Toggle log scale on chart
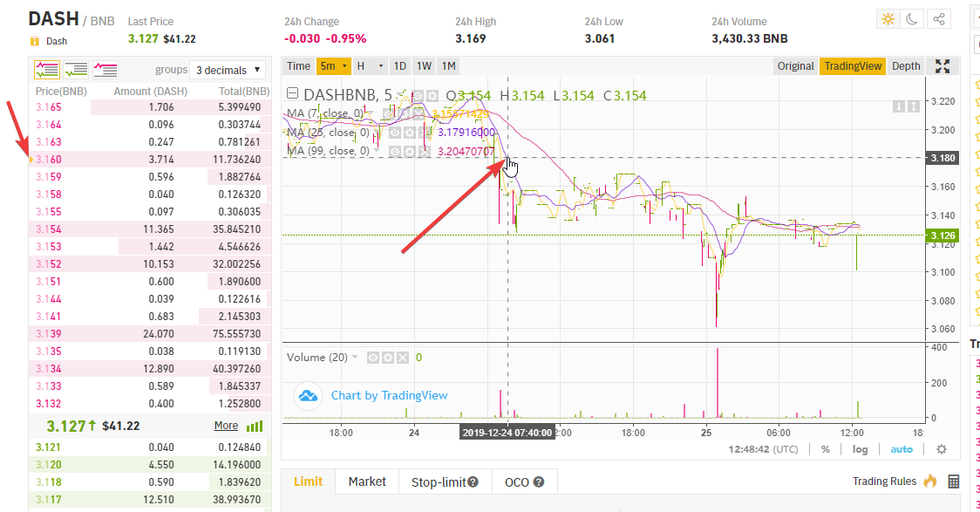The height and width of the screenshot is (512, 980). (860, 449)
